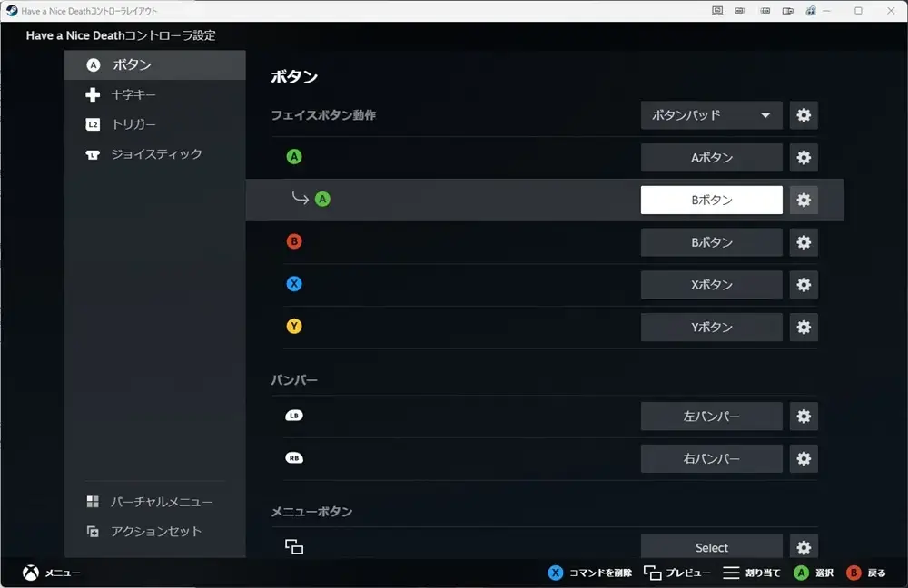This screenshot has height=588, width=908.
Task: Click the blue X button glyph
Action: (x=294, y=284)
